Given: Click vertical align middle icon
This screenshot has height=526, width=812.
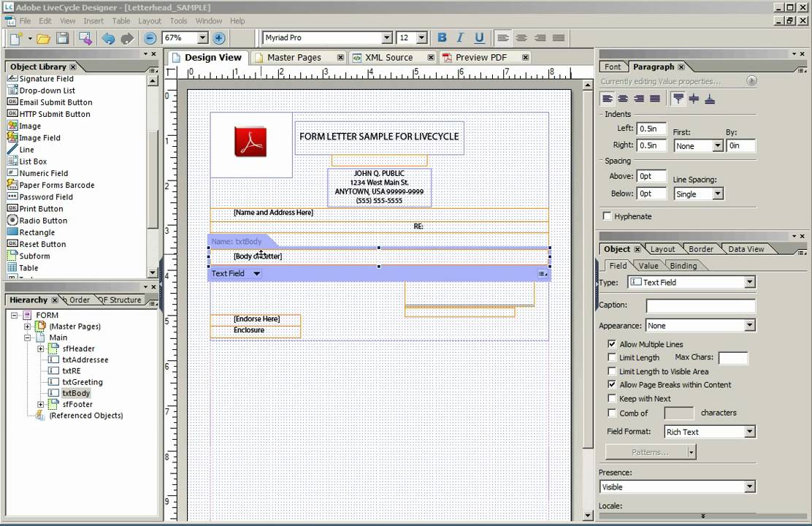Looking at the screenshot, I should 694,99.
